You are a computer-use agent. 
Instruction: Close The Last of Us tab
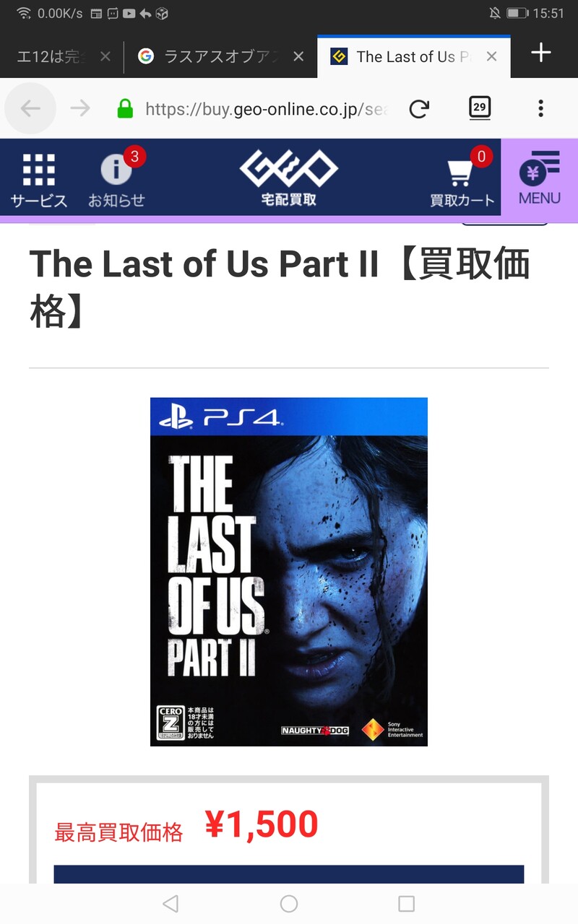492,56
